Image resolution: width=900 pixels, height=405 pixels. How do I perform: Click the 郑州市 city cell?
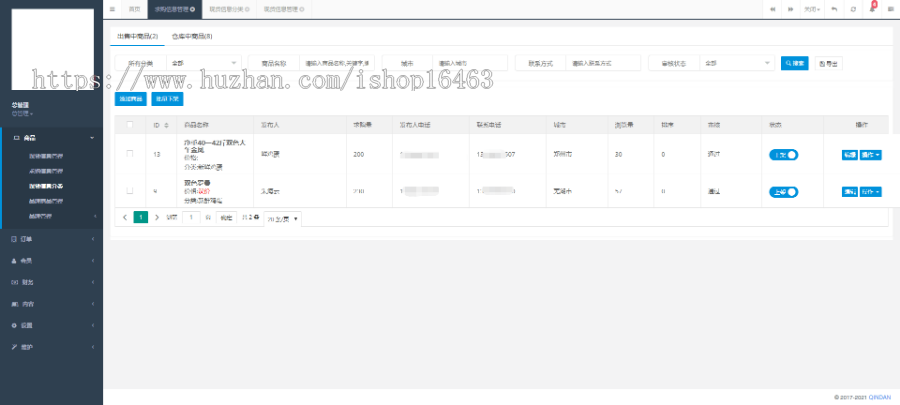point(562,154)
